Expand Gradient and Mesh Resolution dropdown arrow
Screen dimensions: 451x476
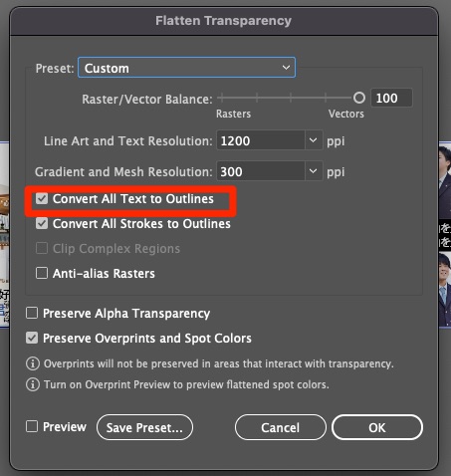314,171
